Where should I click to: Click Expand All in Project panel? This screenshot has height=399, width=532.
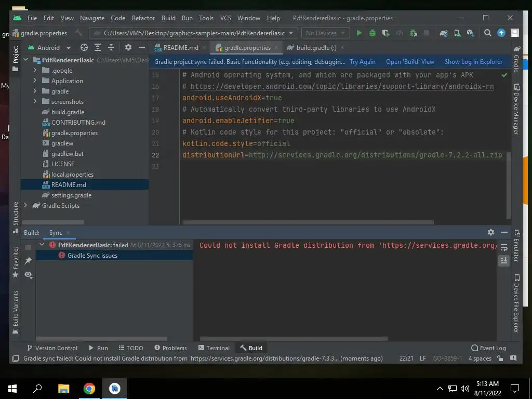click(98, 47)
